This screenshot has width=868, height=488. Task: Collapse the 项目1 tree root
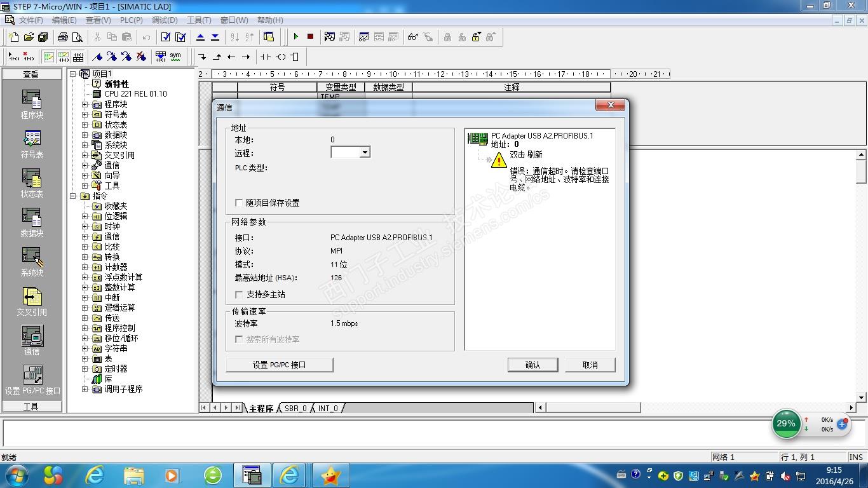(73, 74)
